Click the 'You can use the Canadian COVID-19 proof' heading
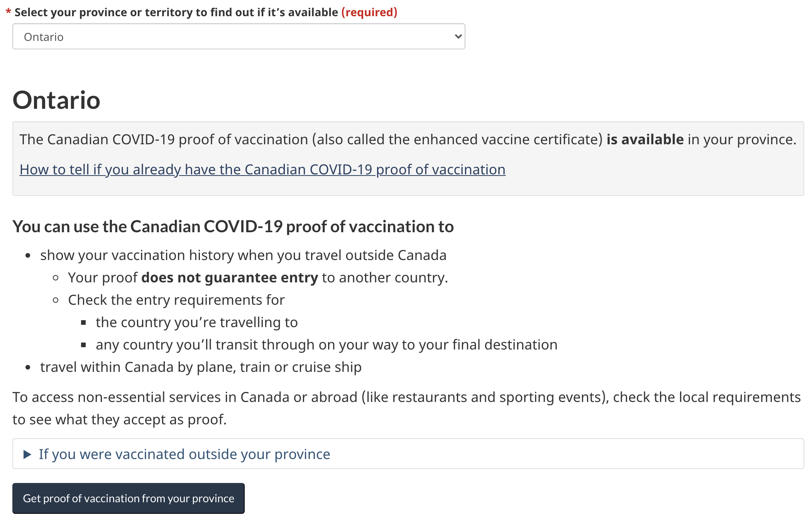This screenshot has height=520, width=812. [x=233, y=227]
